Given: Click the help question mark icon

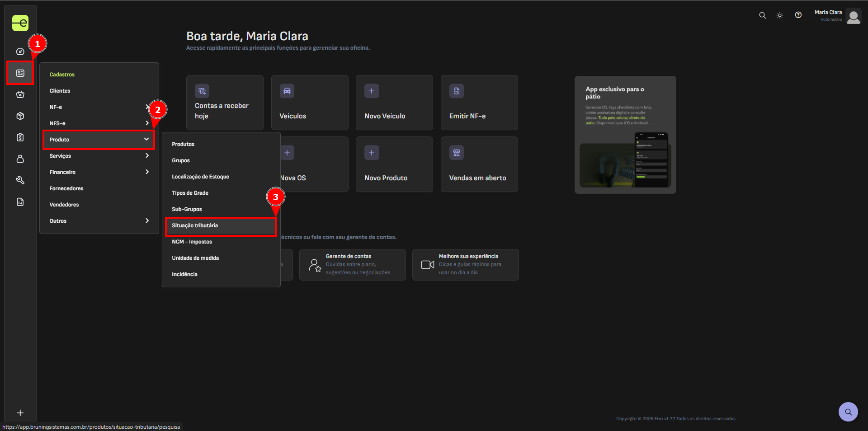Looking at the screenshot, I should (798, 15).
